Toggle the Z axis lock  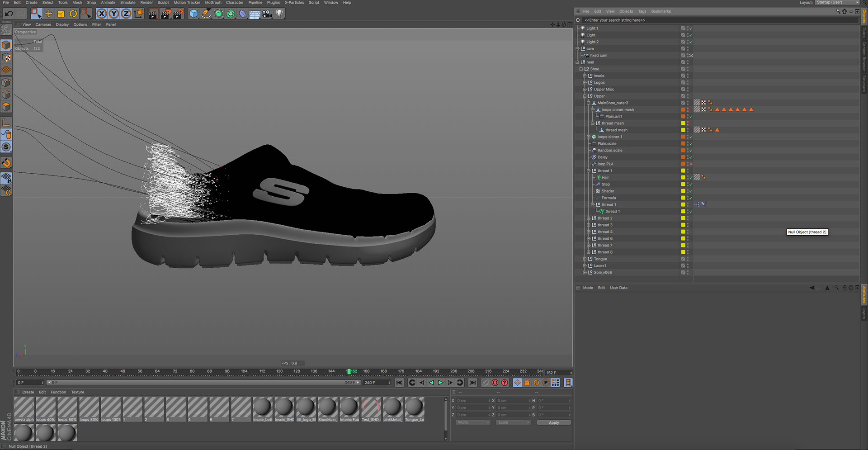pos(126,14)
